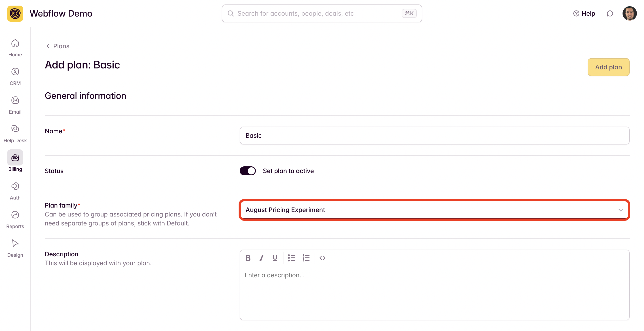The width and height of the screenshot is (644, 331).
Task: Focus the global search field
Action: (318, 13)
